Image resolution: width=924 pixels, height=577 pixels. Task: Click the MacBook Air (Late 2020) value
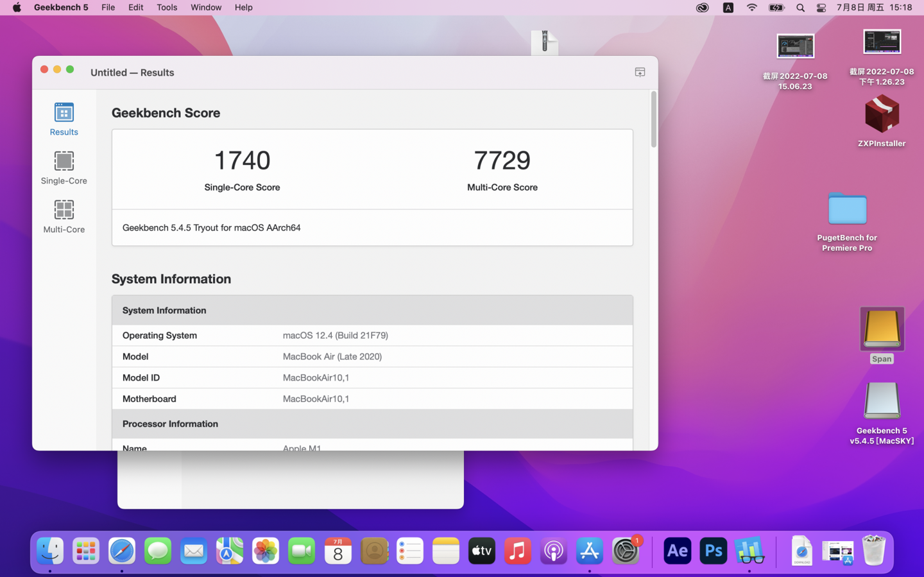coord(332,356)
